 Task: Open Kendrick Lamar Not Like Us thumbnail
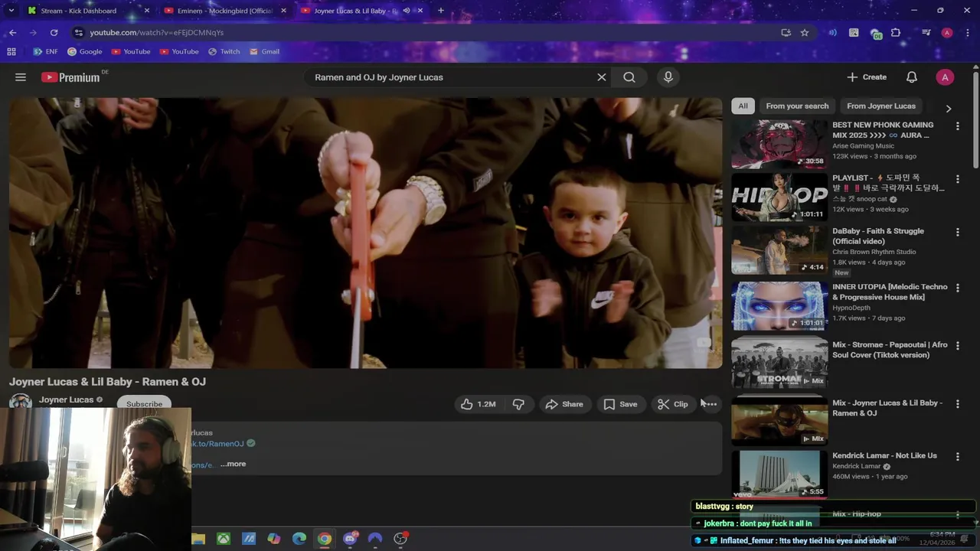point(779,474)
